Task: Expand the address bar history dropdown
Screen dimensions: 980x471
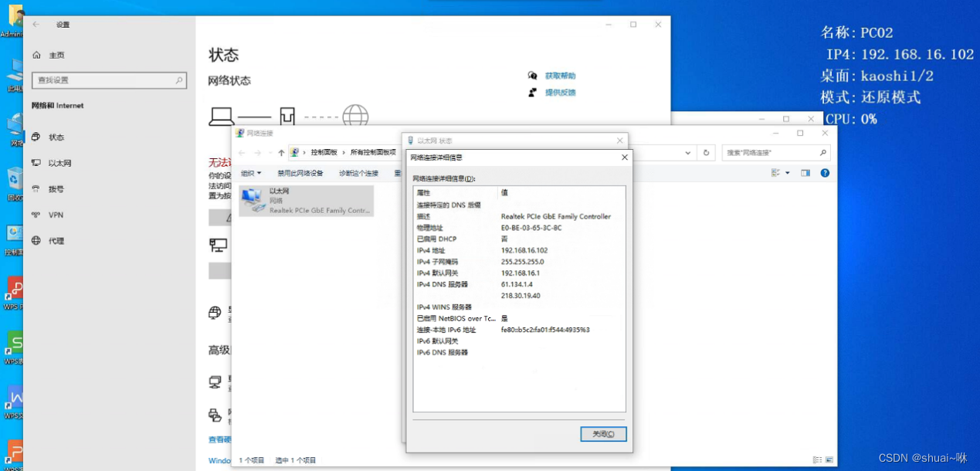Action: [690, 153]
